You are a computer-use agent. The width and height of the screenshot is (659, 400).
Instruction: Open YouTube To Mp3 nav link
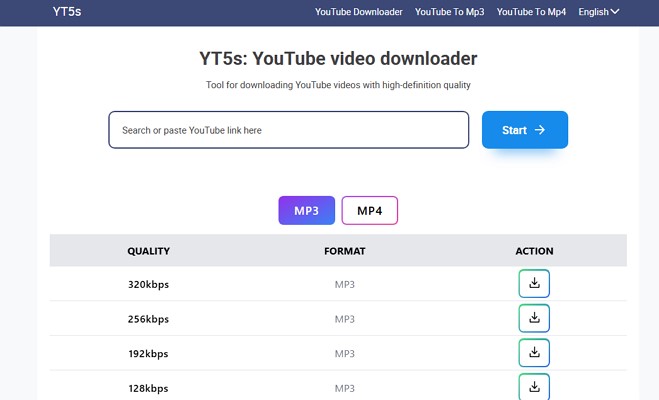coord(449,12)
